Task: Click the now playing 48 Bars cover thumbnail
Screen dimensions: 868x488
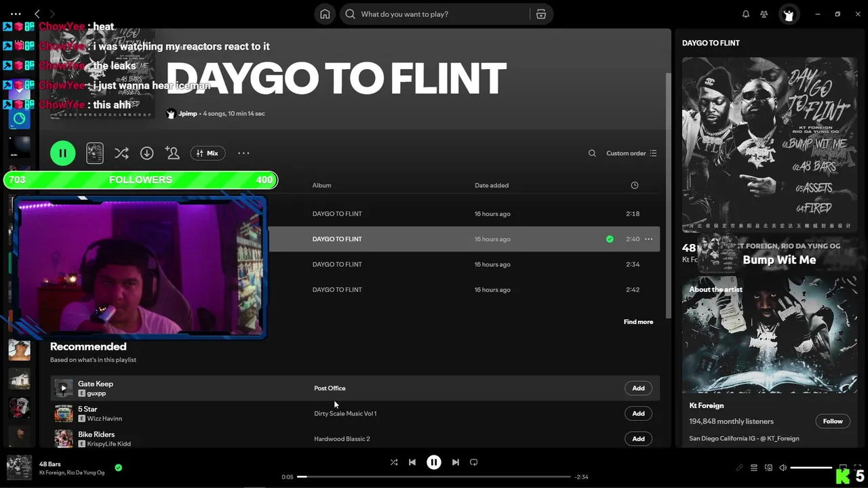Action: point(19,468)
